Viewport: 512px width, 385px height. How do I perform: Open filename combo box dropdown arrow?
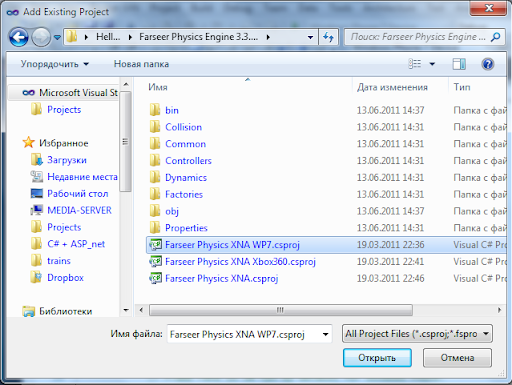326,334
